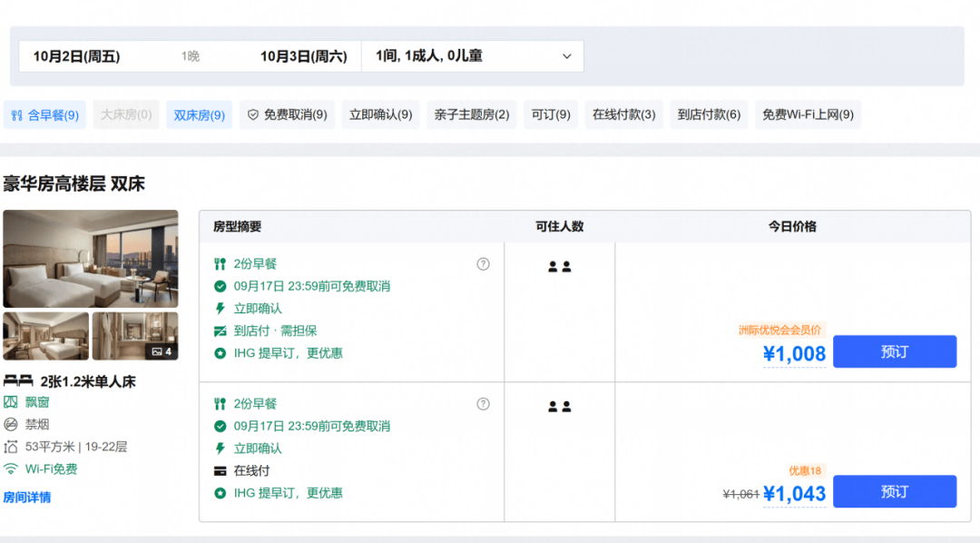Open check-in date 10月2日(周五) picker
Image resolution: width=980 pixels, height=543 pixels.
(x=77, y=56)
